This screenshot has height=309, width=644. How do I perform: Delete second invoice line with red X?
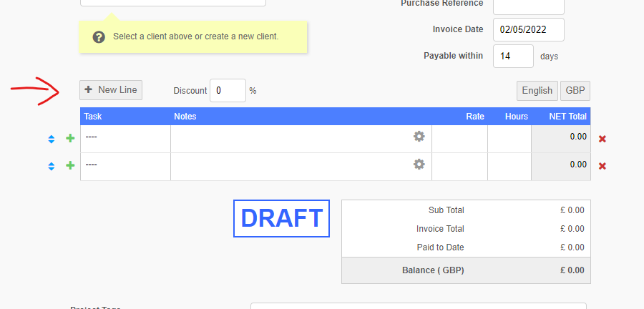[602, 166]
